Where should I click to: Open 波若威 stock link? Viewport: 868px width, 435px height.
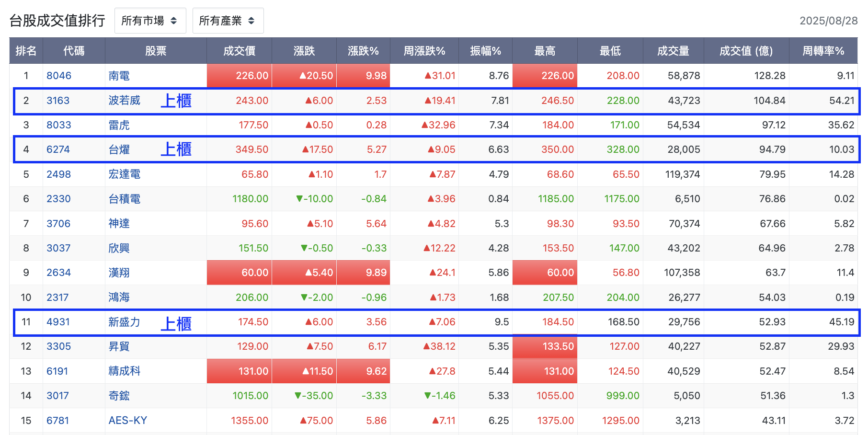[x=125, y=101]
